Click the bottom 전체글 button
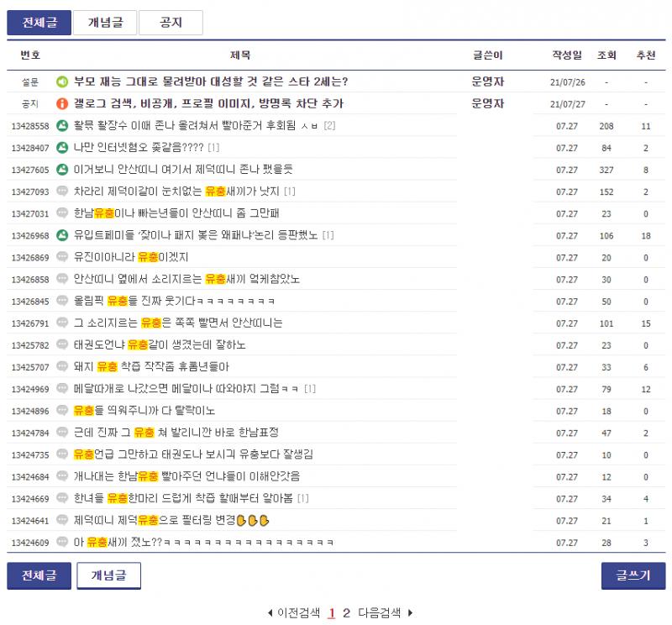The height and width of the screenshot is (625, 672). click(x=39, y=575)
